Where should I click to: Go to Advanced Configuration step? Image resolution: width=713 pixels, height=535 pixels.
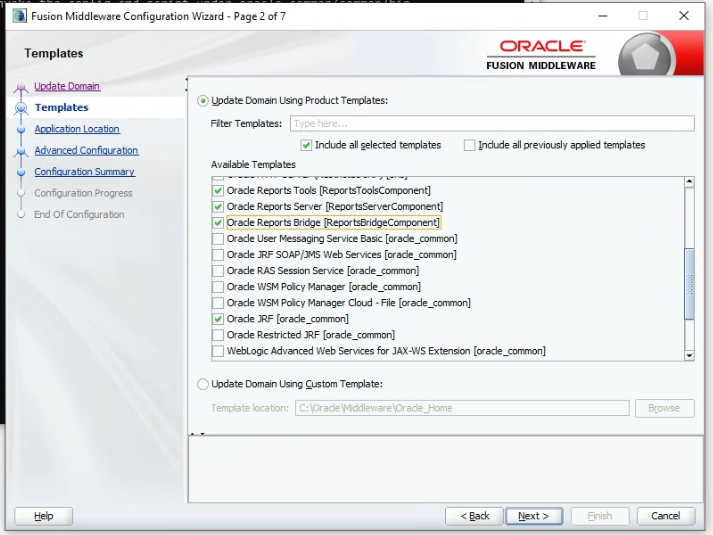pos(86,150)
